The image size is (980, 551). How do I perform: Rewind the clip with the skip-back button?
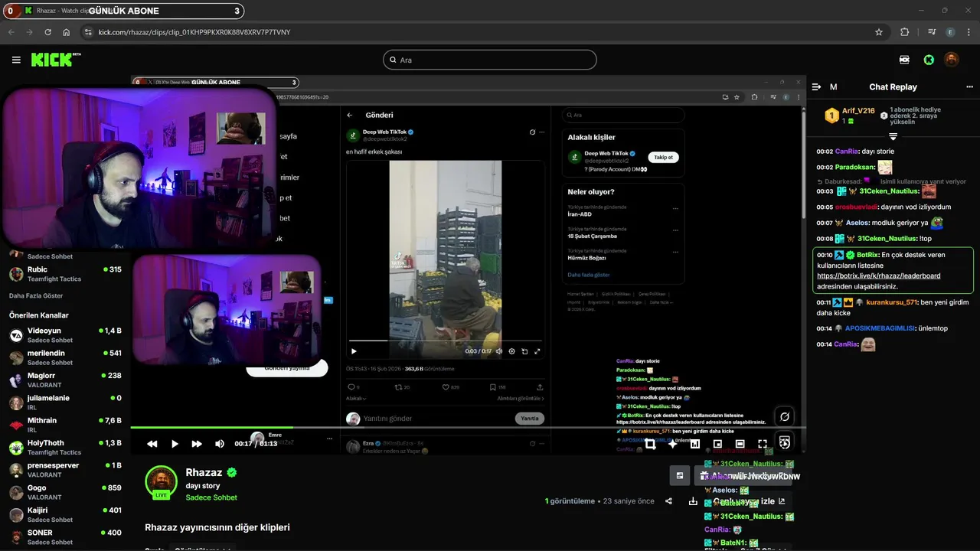152,444
